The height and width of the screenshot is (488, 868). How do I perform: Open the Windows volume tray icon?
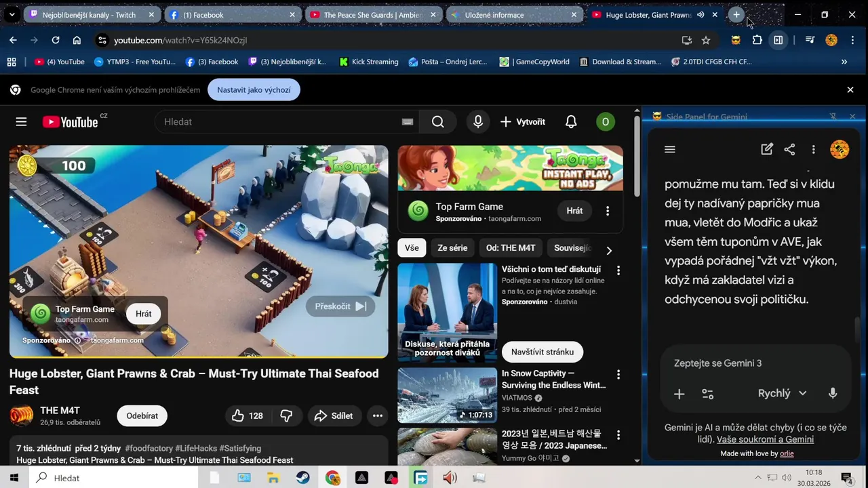click(786, 478)
